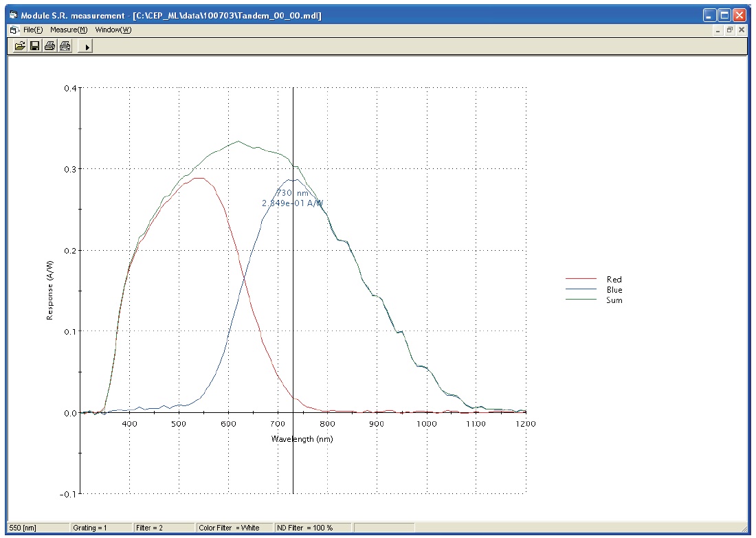Open the Measure(M) menu
This screenshot has width=756, height=538.
pos(69,30)
